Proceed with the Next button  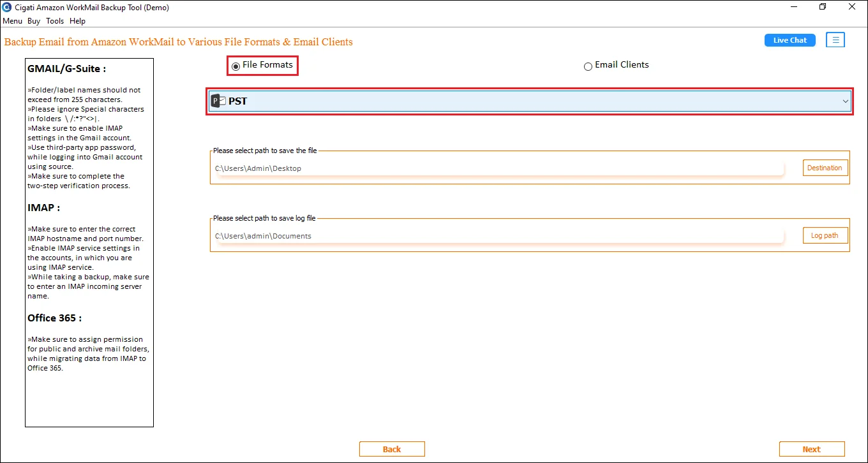(x=812, y=449)
